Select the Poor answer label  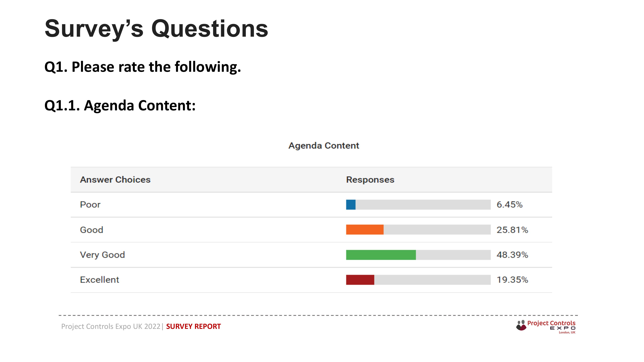click(90, 205)
